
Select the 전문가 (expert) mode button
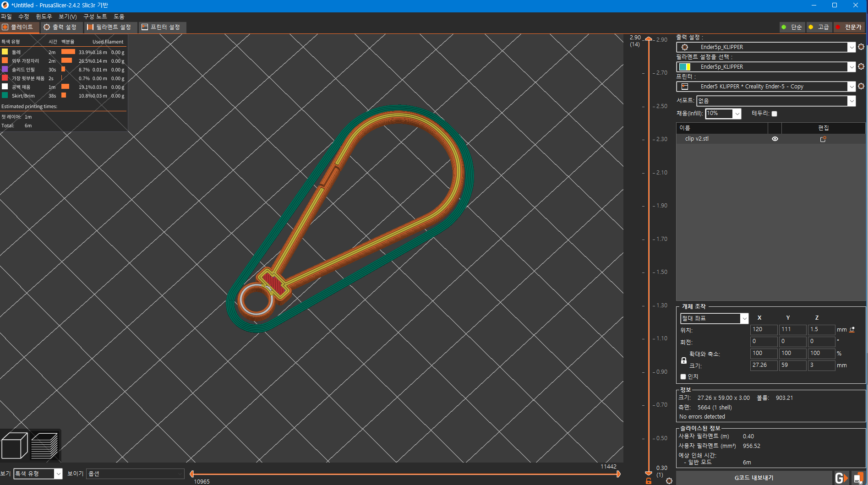[849, 27]
